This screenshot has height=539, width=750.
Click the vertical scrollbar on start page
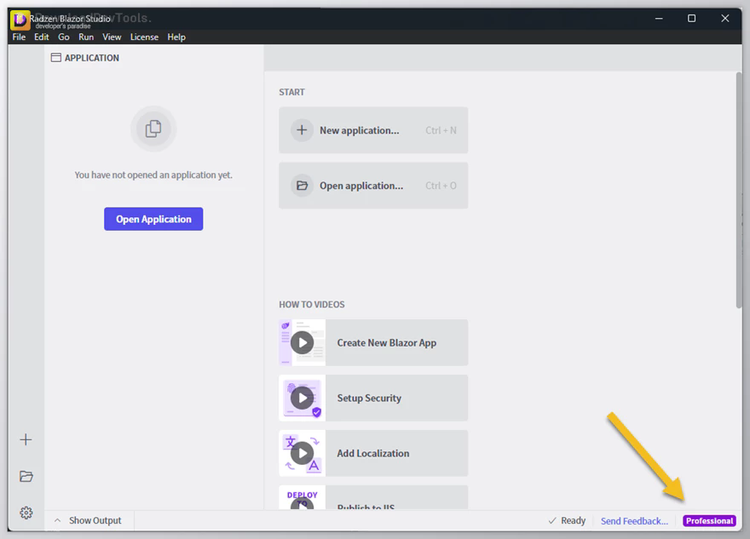click(739, 190)
